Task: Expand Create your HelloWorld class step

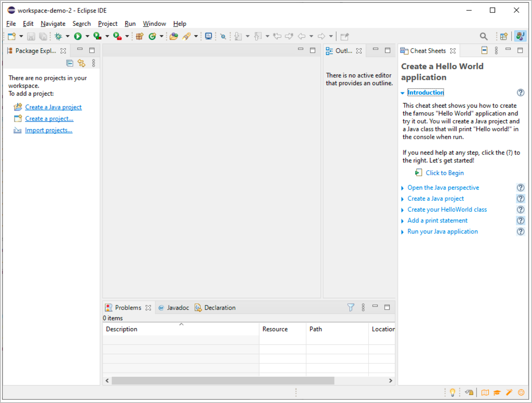Action: (403, 210)
